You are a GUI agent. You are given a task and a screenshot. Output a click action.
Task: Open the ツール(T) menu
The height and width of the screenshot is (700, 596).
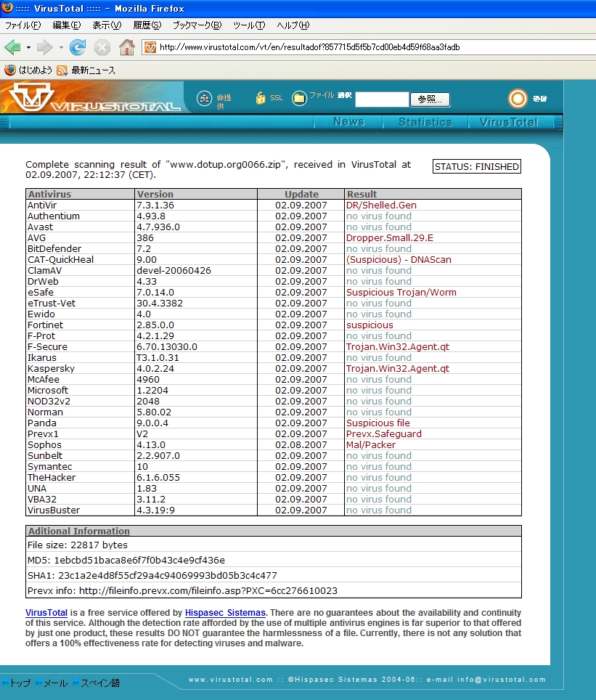[249, 25]
